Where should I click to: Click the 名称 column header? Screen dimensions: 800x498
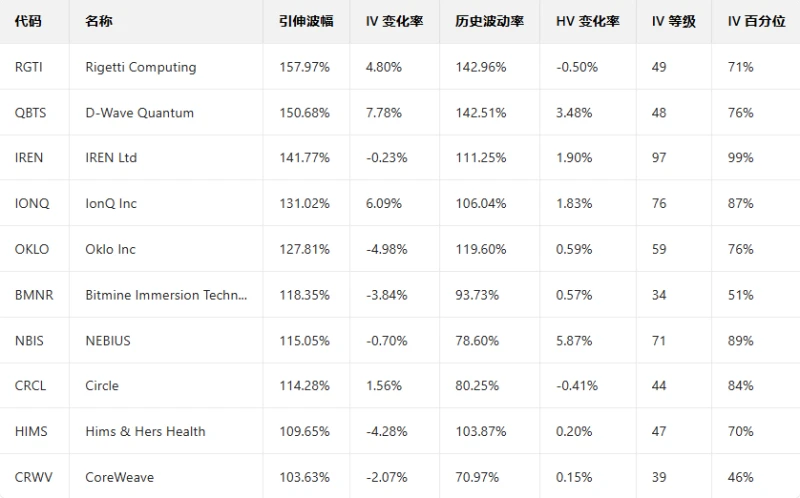point(99,21)
